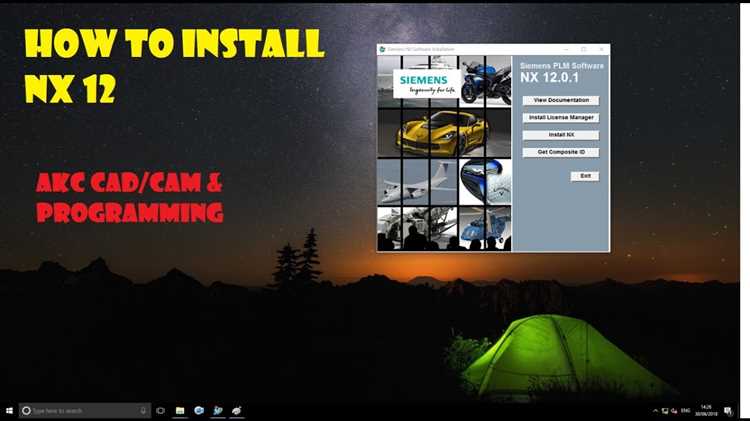Screen dimensions: 750x421
Task: Click the network icon in system tray
Action: (665, 410)
